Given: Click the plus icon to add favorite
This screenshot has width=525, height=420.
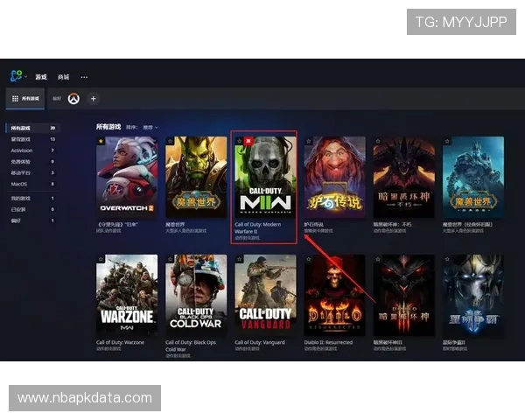Looking at the screenshot, I should [94, 99].
